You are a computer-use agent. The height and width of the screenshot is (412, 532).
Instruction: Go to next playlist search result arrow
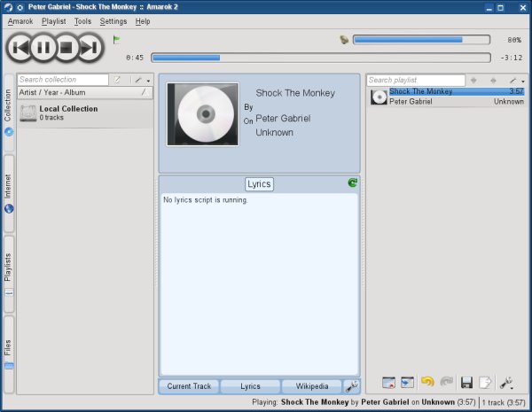coord(473,81)
